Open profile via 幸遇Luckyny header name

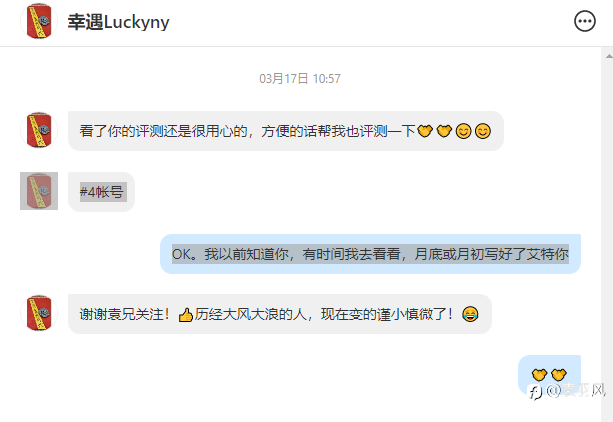pos(118,22)
